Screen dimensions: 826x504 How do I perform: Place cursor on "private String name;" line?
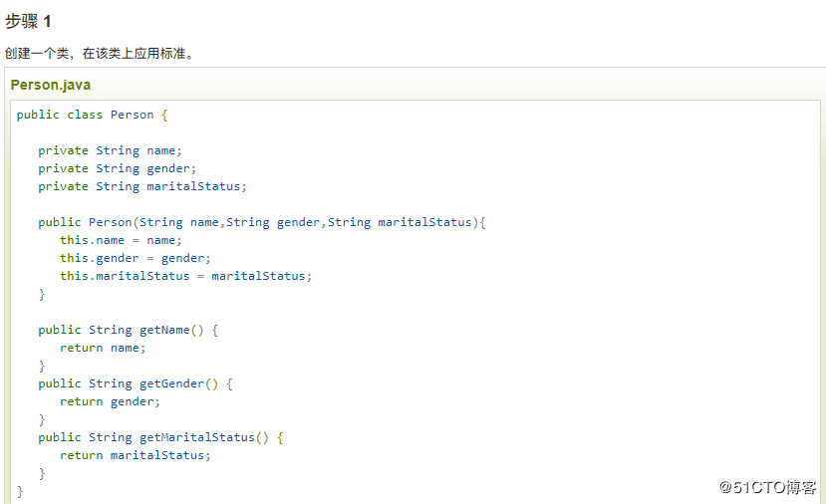pyautogui.click(x=110, y=150)
